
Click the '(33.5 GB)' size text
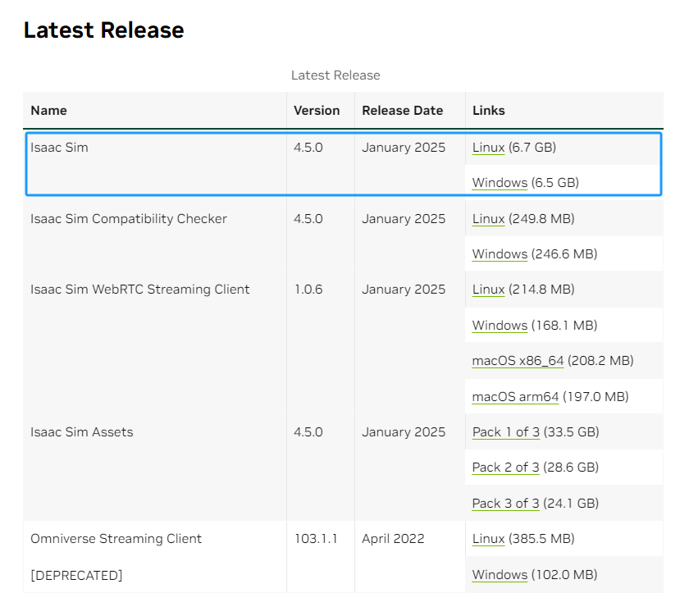coord(572,432)
